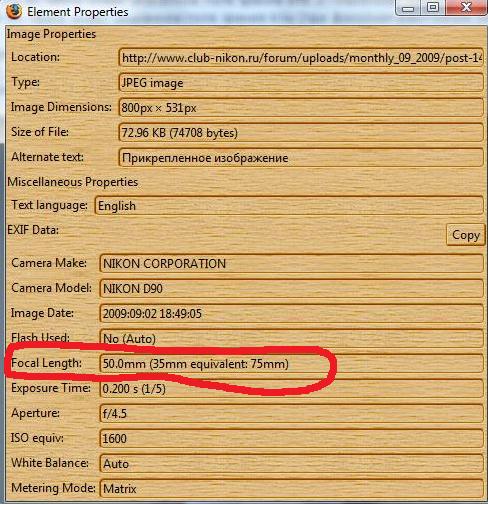The image size is (488, 505).
Task: Select the Camera Model NIKON D90 field
Action: coord(291,288)
